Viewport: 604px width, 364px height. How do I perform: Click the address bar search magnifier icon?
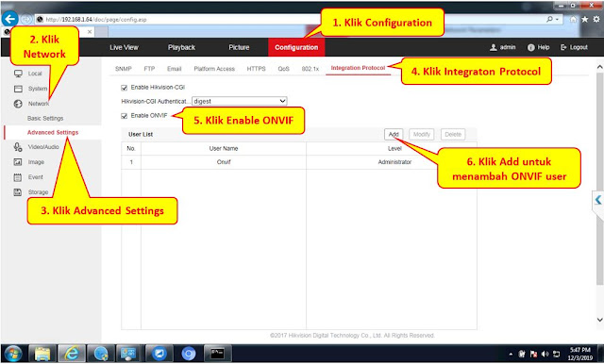pyautogui.click(x=549, y=19)
